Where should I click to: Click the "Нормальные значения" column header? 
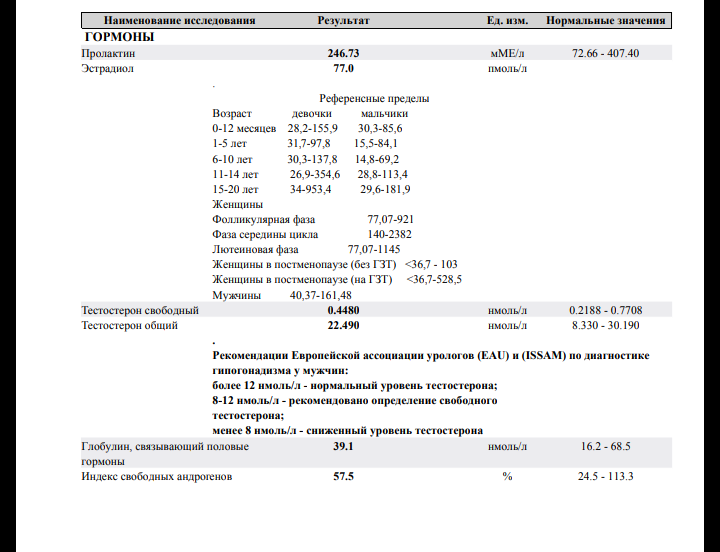pyautogui.click(x=605, y=20)
